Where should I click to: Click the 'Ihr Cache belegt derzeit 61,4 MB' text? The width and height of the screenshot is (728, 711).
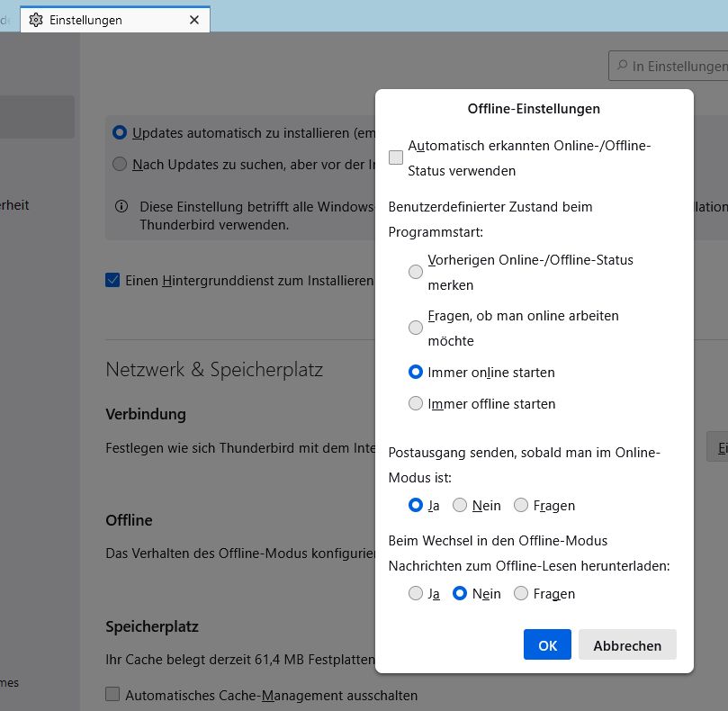(x=240, y=659)
